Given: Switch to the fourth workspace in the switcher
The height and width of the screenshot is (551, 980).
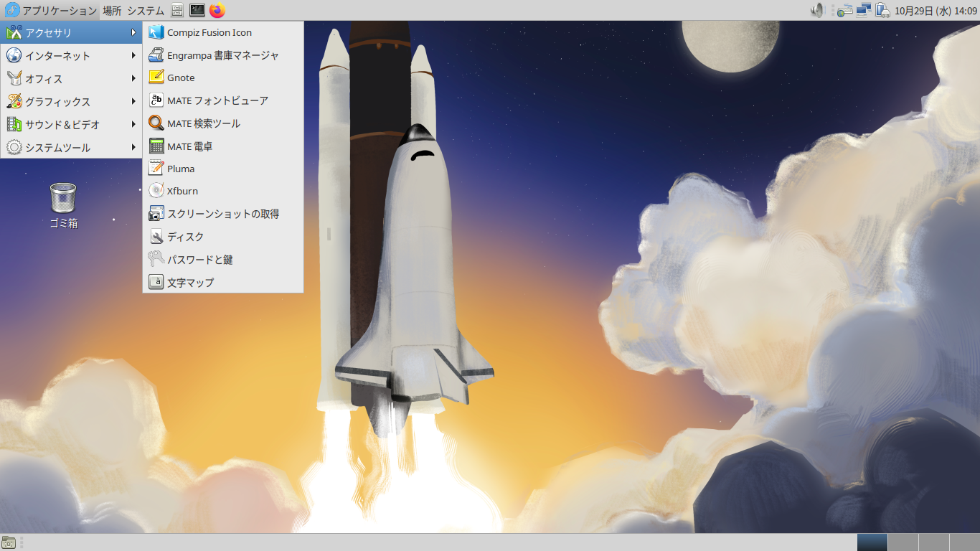Looking at the screenshot, I should (964, 542).
